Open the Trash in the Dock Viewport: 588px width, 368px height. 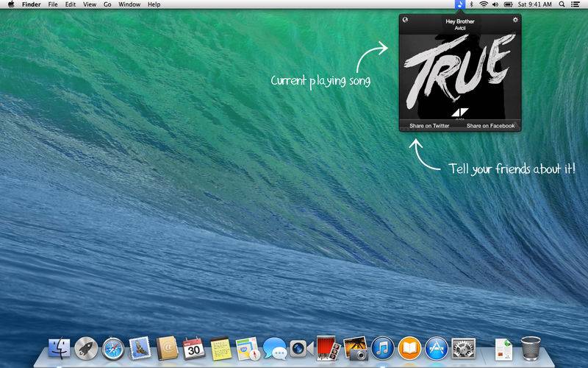pyautogui.click(x=531, y=347)
